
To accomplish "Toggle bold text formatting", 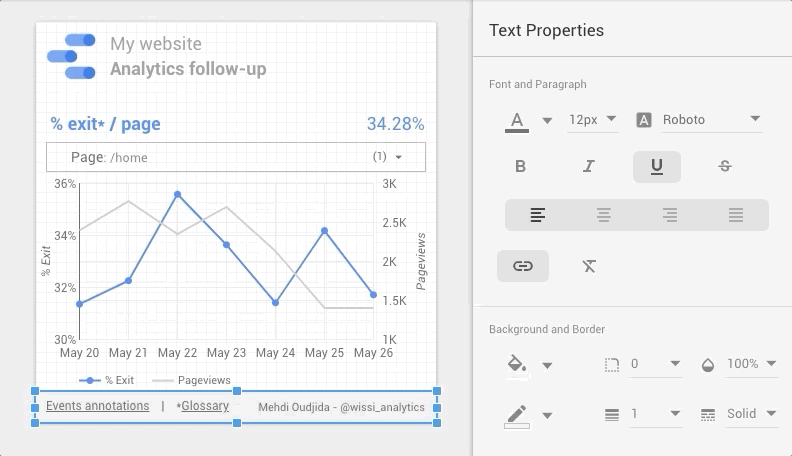I will click(x=520, y=166).
